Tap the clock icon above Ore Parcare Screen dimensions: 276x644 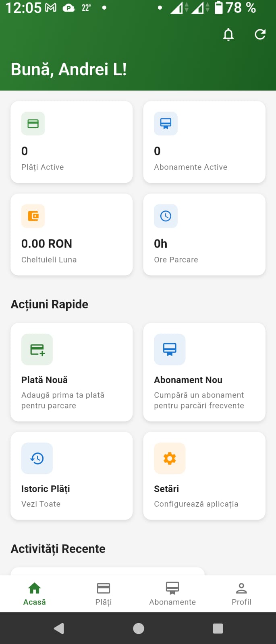pos(166,216)
